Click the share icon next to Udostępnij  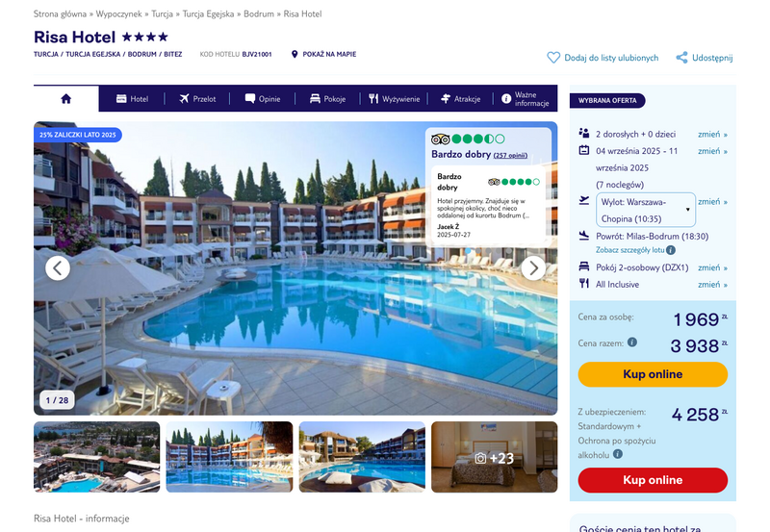[x=681, y=58]
